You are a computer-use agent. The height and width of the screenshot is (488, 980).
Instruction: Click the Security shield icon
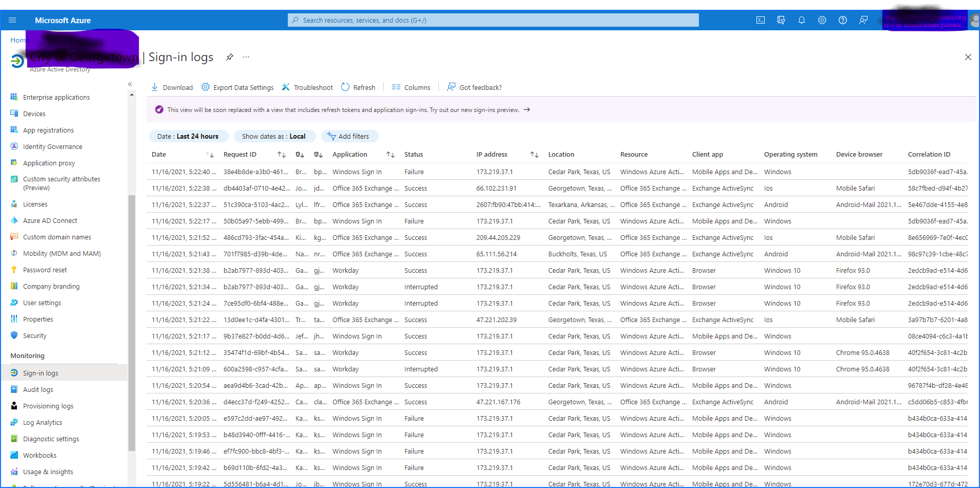(x=14, y=335)
